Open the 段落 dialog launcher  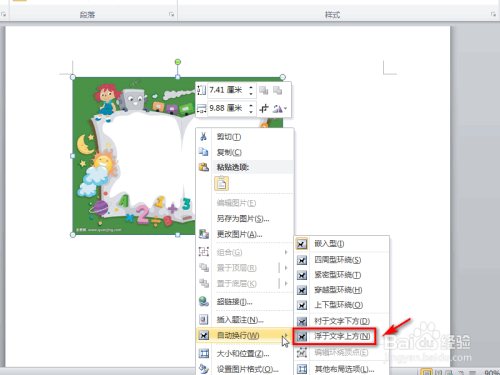click(171, 14)
